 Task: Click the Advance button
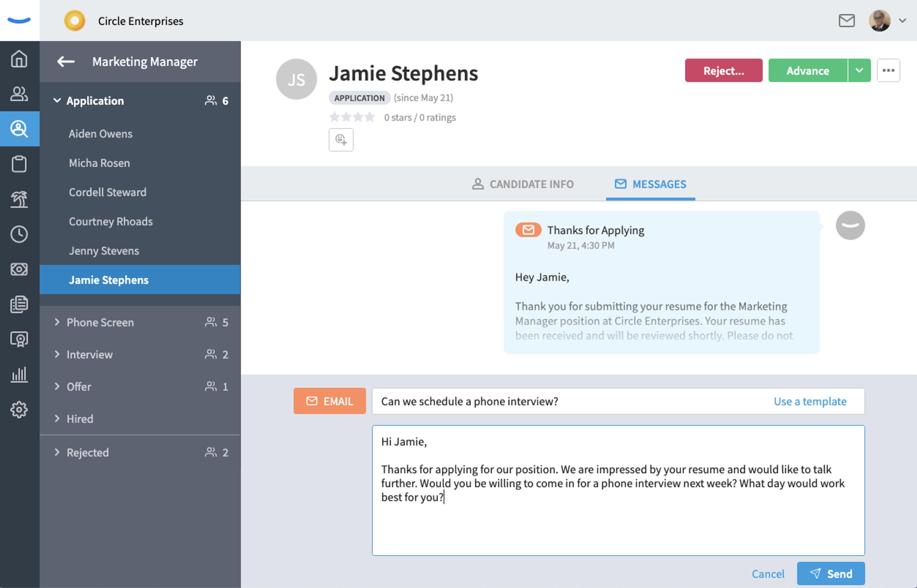click(808, 70)
